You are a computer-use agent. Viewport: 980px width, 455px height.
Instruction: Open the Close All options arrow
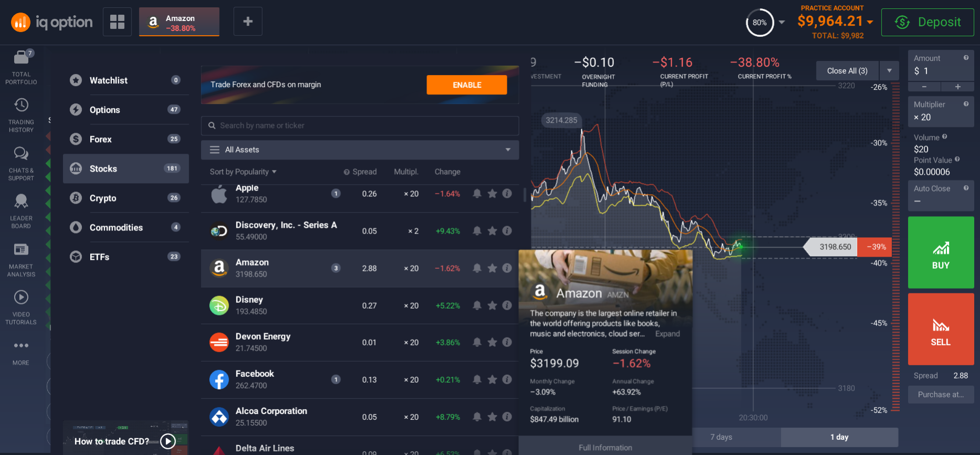[889, 71]
